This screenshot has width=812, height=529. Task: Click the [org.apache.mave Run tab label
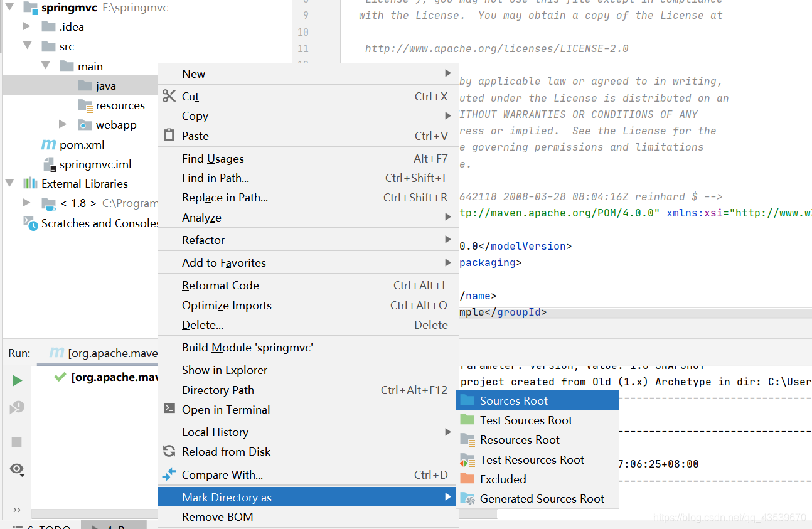coord(112,353)
